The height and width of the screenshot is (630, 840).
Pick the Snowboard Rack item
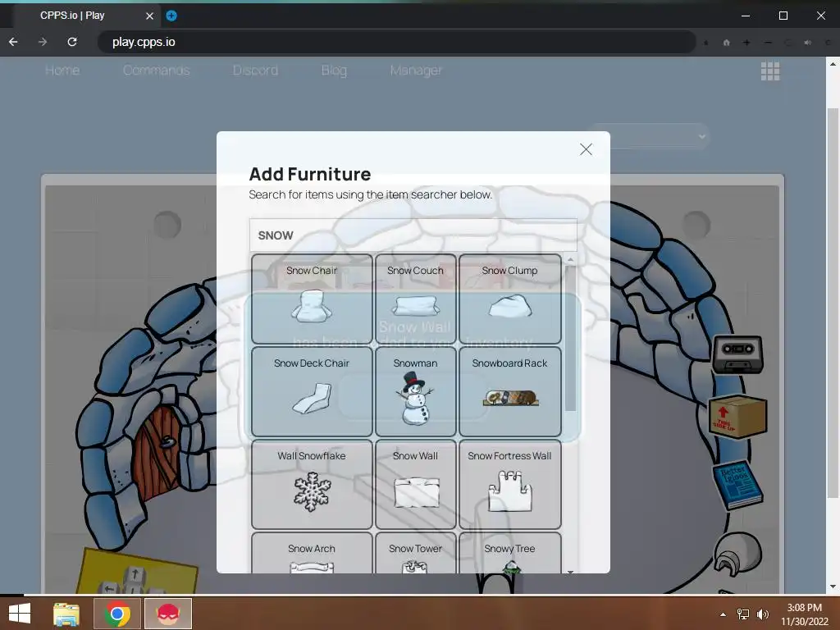tap(510, 391)
